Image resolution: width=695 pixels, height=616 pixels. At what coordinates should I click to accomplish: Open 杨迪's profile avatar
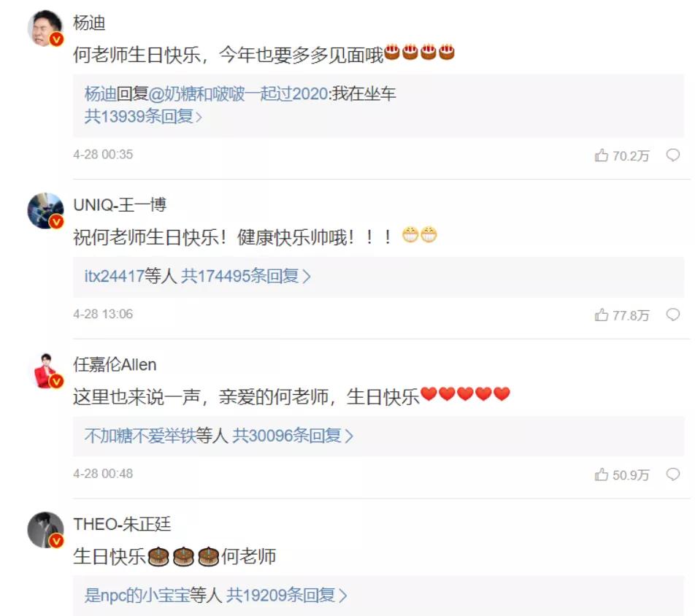point(46,28)
